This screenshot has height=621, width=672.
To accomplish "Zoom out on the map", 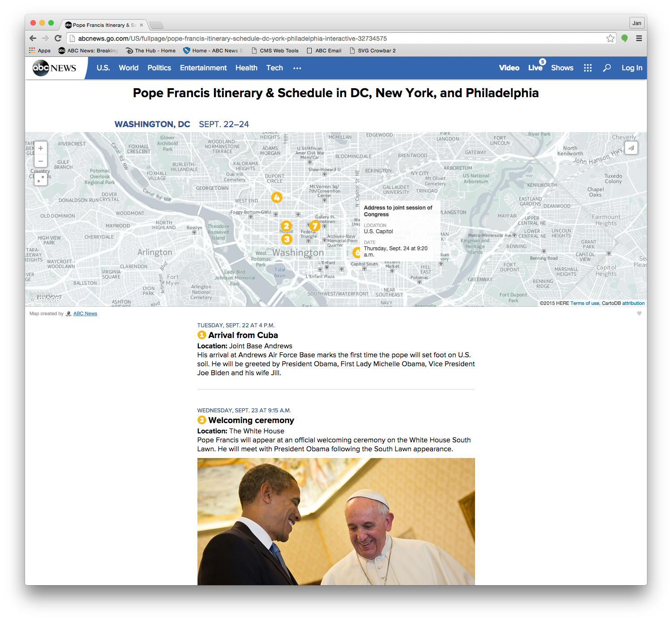I will (x=41, y=161).
